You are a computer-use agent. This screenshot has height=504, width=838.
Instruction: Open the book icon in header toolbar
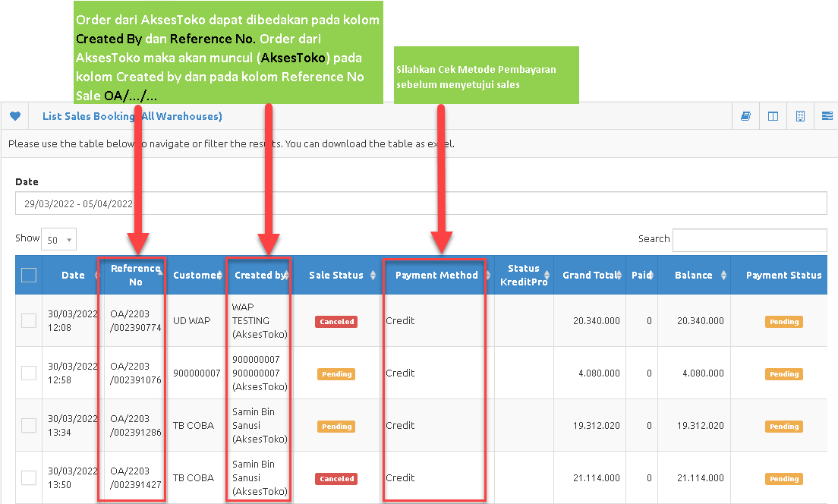[x=745, y=116]
